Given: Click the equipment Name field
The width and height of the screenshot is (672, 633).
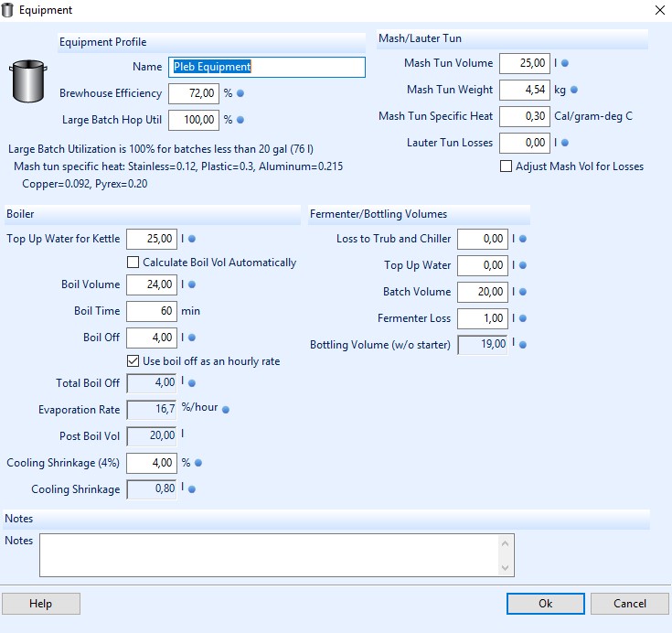Looking at the screenshot, I should [x=267, y=67].
